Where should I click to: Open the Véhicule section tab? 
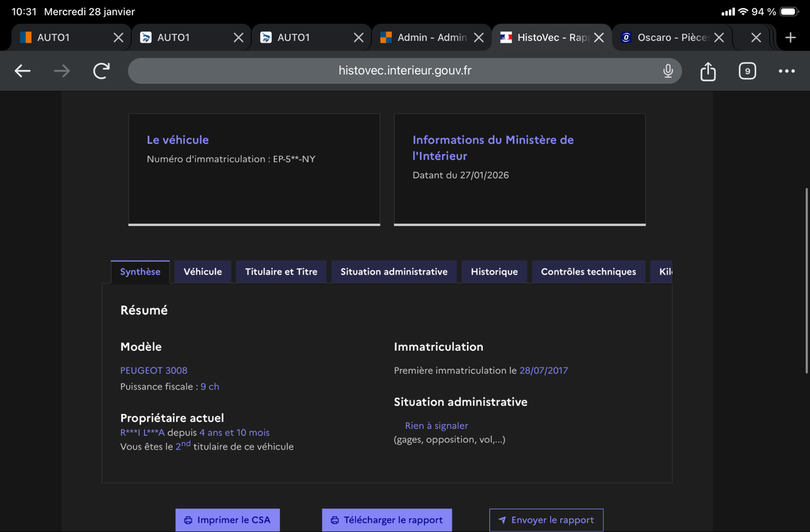pos(202,271)
